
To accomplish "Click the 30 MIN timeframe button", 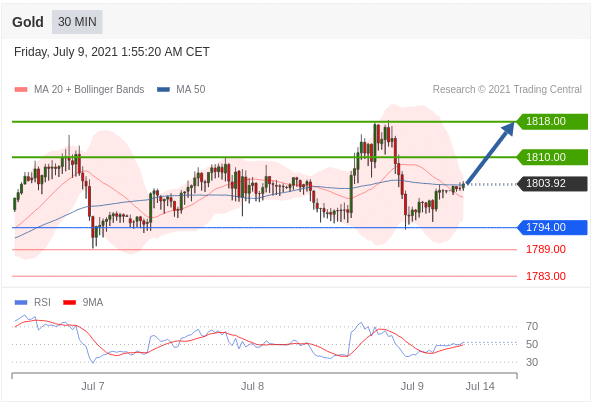I will coord(77,22).
